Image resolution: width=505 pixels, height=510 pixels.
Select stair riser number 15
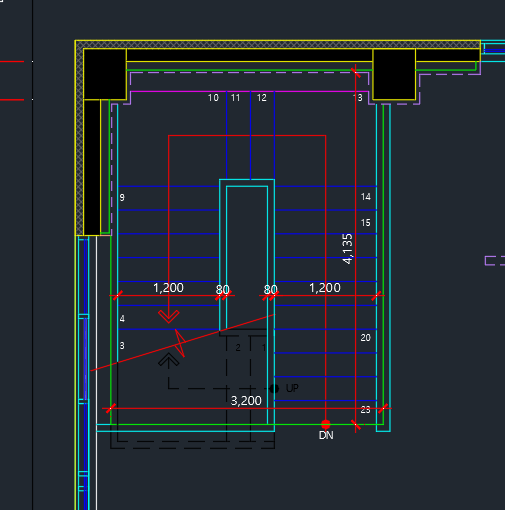click(x=366, y=223)
